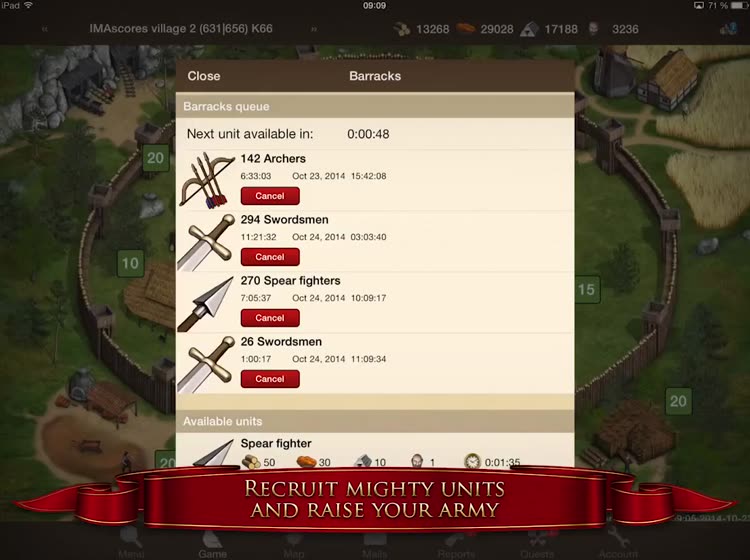Tap the population head icon showing 3236
Viewport: 750px width, 560px height.
point(594,29)
